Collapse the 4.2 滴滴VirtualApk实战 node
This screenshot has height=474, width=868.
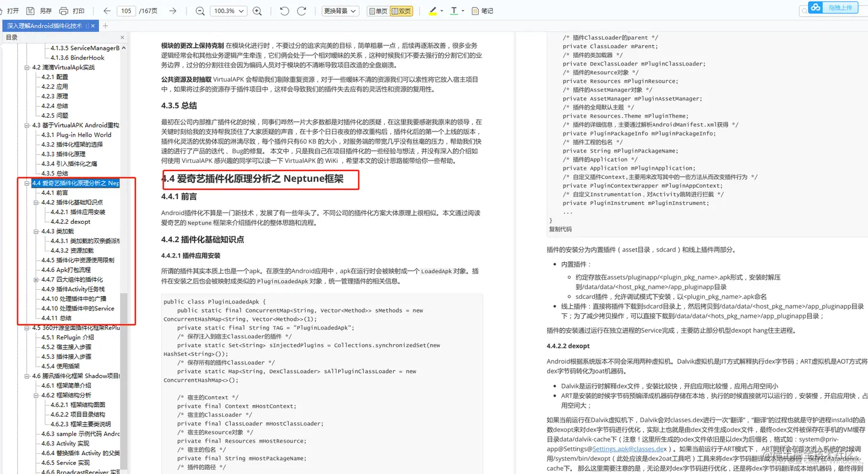tap(26, 67)
